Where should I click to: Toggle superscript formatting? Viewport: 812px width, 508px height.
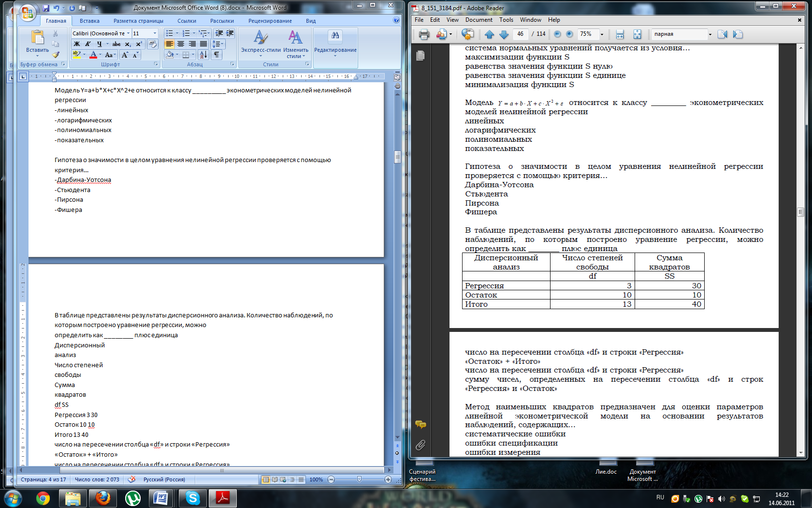pos(139,44)
